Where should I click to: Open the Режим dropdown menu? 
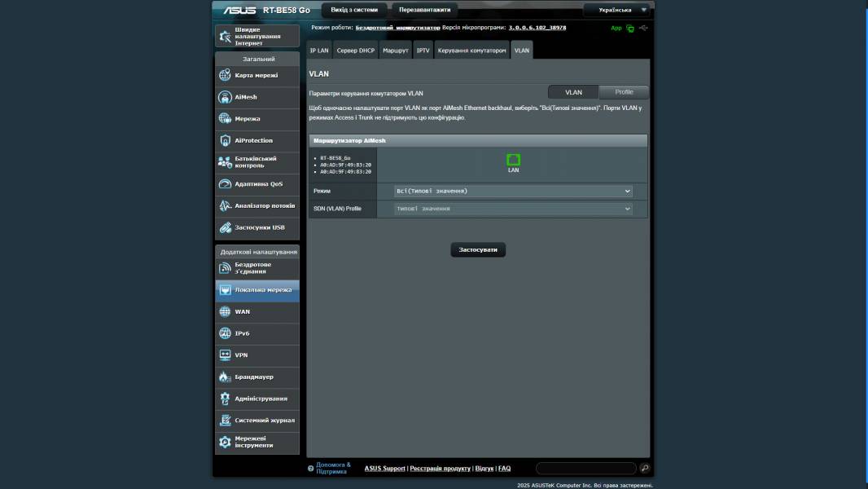(x=513, y=191)
